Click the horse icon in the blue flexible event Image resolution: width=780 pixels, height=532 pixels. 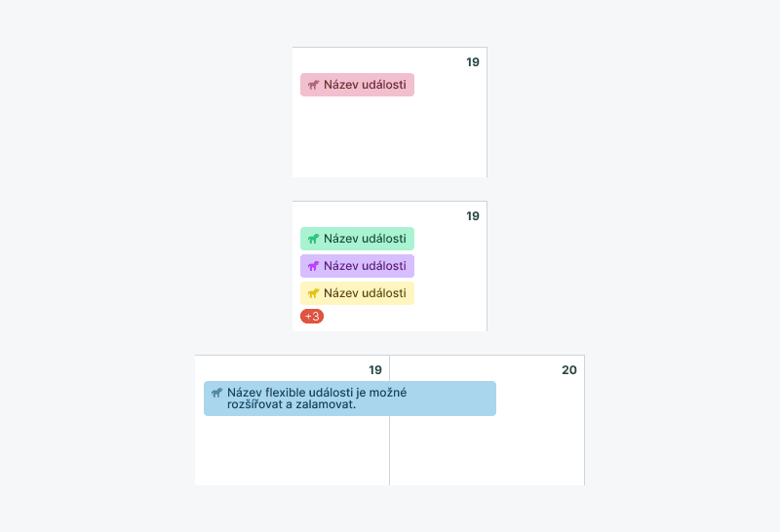[x=216, y=393]
